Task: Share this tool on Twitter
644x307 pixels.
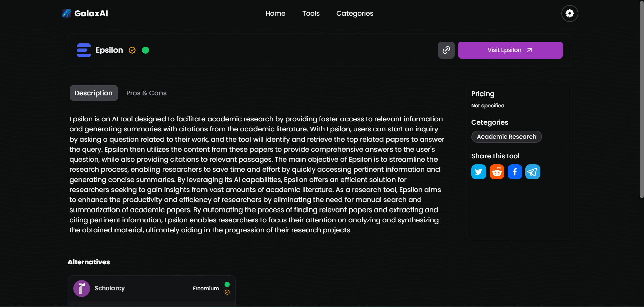Action: point(478,172)
